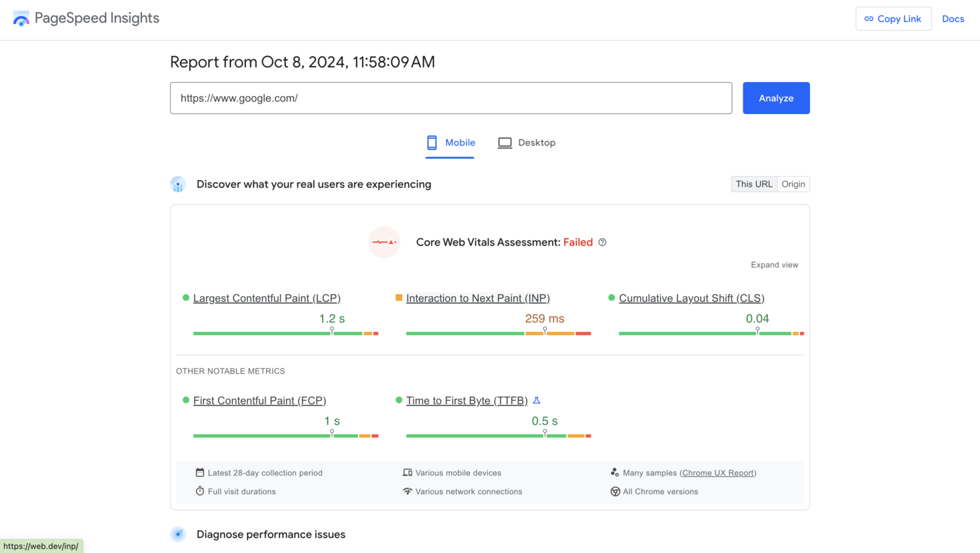Open the Interaction to Next Paint link
The width and height of the screenshot is (980, 553).
(x=478, y=298)
